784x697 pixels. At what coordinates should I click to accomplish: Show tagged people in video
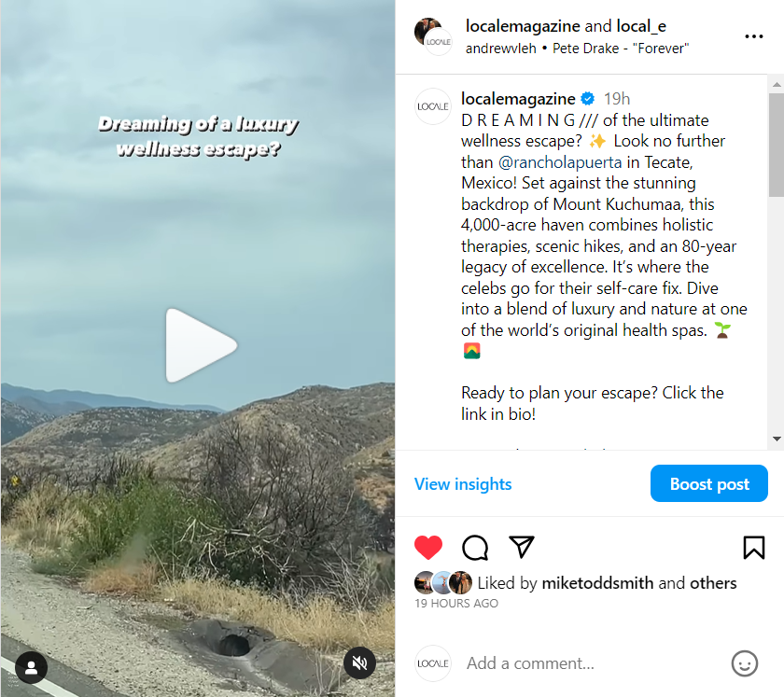[x=32, y=667]
